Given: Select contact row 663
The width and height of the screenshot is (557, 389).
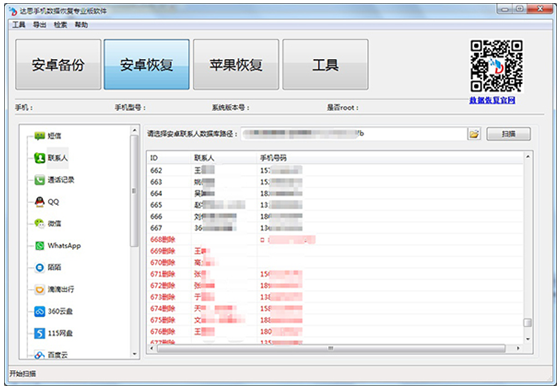Looking at the screenshot, I should (335, 182).
